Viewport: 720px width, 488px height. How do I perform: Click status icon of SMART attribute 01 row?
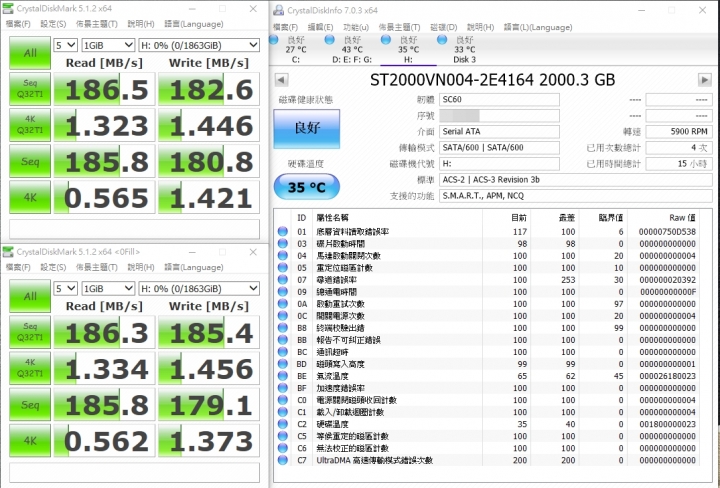pos(283,231)
